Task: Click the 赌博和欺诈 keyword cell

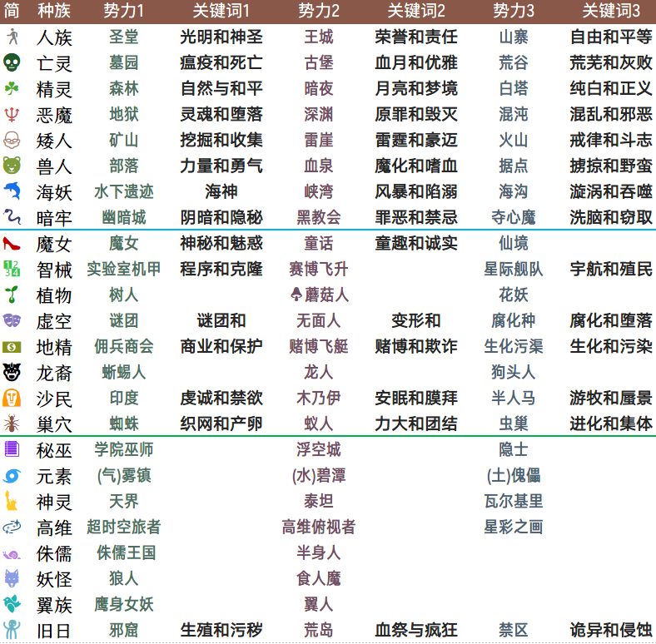Action: click(416, 346)
